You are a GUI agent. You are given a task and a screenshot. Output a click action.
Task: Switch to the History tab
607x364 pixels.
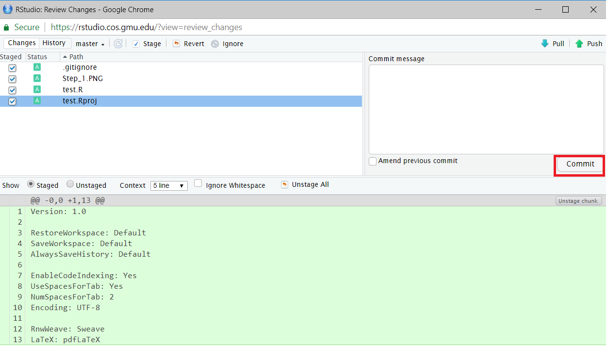pos(54,43)
